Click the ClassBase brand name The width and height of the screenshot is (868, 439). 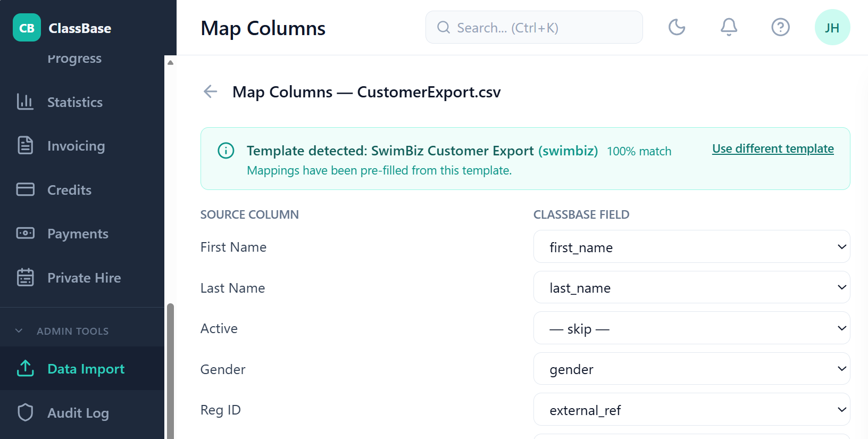click(80, 28)
